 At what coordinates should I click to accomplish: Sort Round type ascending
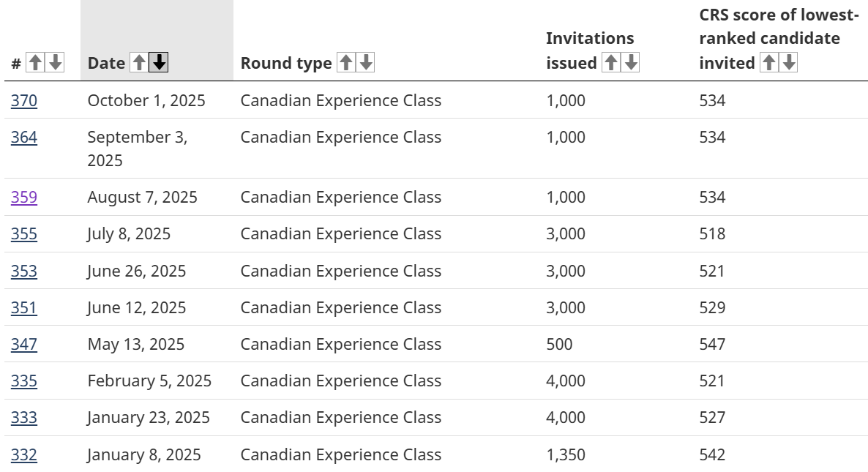[345, 63]
